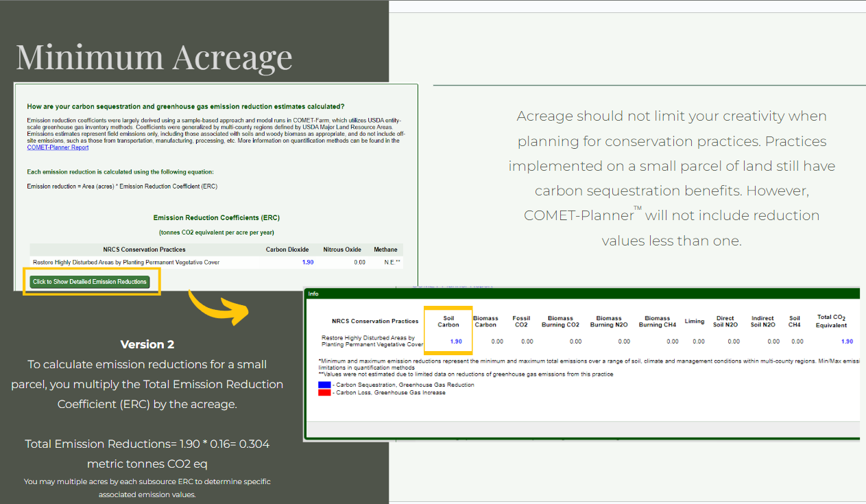Click the Biomass Burning CH4 column header
The height and width of the screenshot is (504, 866).
pyautogui.click(x=658, y=321)
